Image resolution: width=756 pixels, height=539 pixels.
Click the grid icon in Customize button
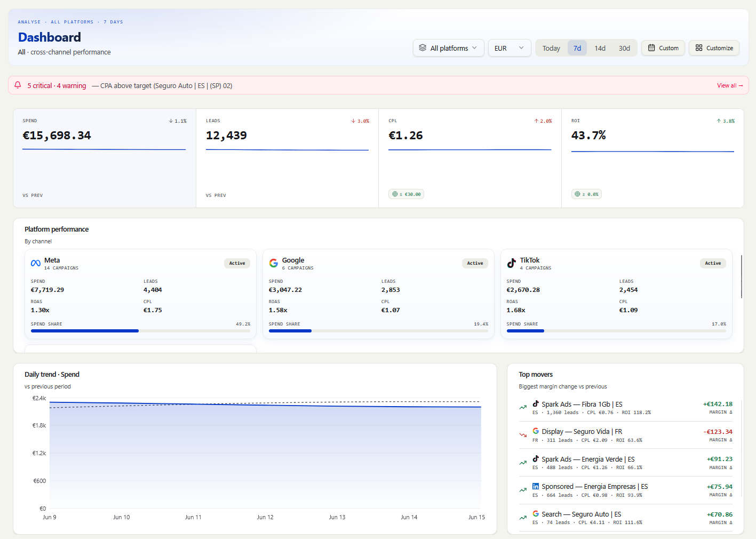tap(699, 47)
